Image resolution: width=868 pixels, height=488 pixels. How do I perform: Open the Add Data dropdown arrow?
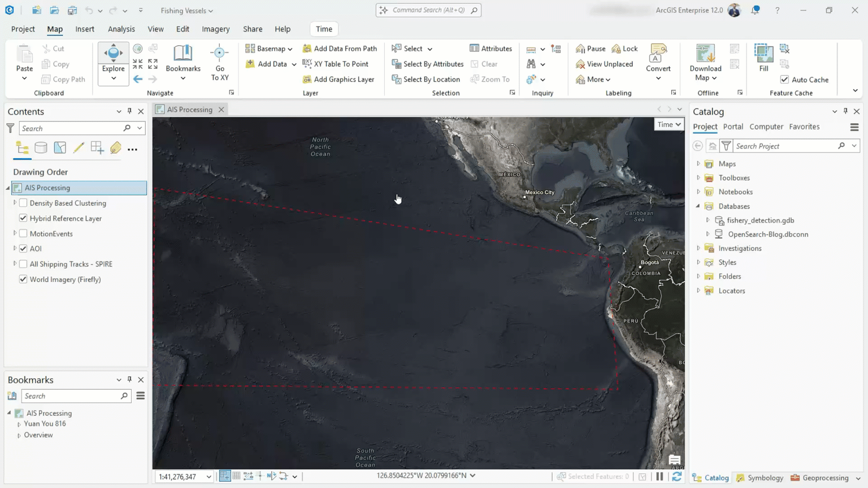point(294,64)
